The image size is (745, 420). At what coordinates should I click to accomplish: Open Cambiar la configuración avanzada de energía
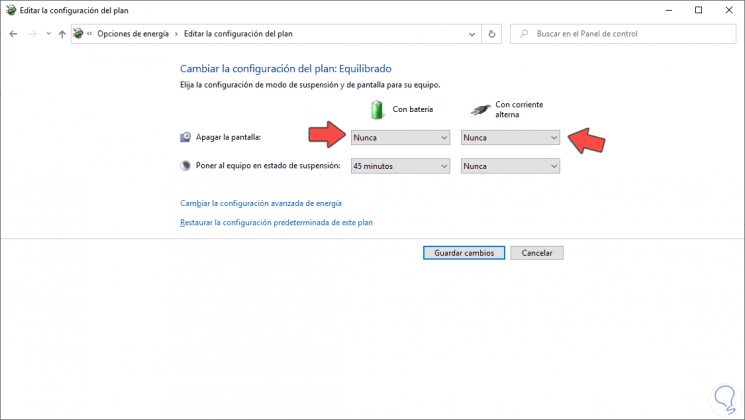(261, 203)
